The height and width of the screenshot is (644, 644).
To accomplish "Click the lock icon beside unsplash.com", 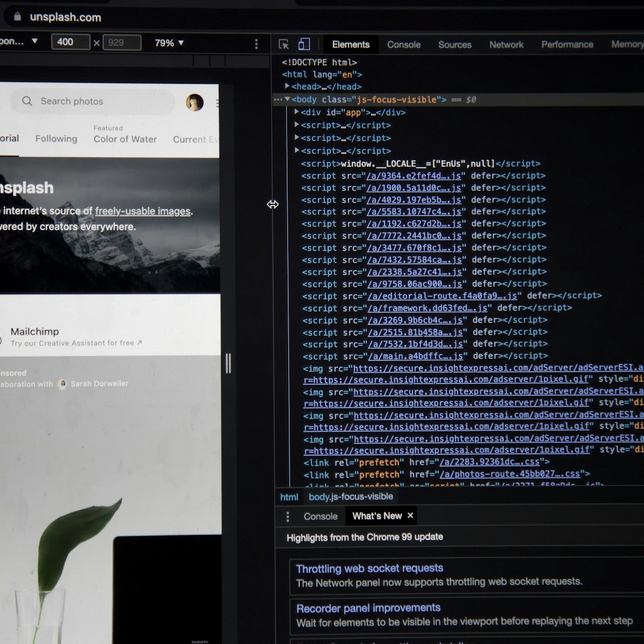I will pyautogui.click(x=17, y=17).
